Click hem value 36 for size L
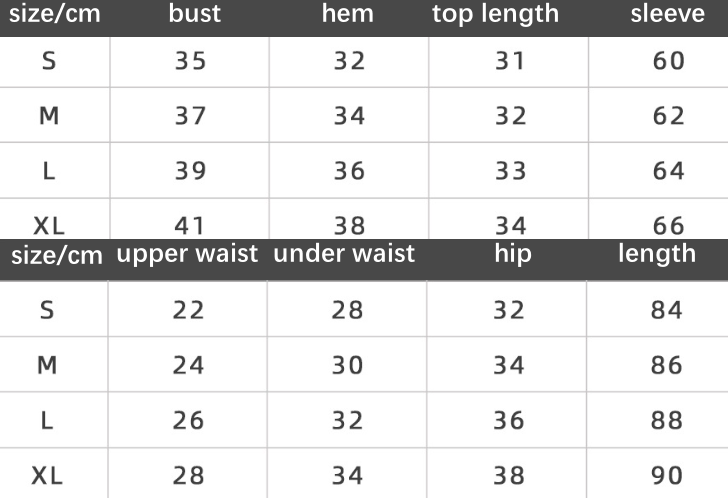 pyautogui.click(x=349, y=171)
